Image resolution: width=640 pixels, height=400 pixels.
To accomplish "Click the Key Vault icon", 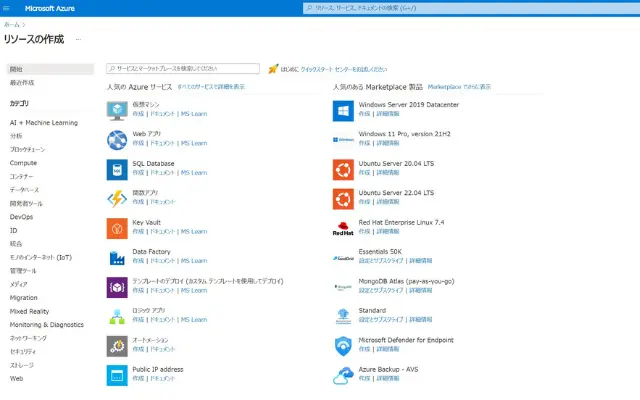I will (117, 228).
